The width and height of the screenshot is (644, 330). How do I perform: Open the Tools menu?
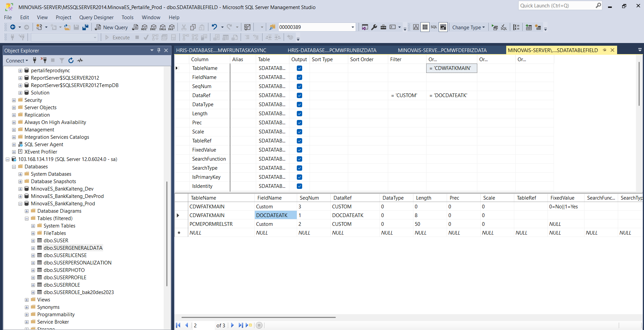pos(127,17)
